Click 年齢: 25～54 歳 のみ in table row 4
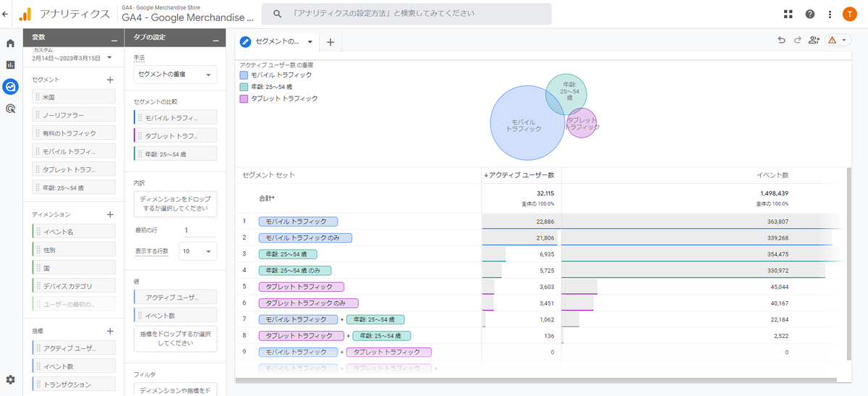This screenshot has height=396, width=868. (x=295, y=270)
